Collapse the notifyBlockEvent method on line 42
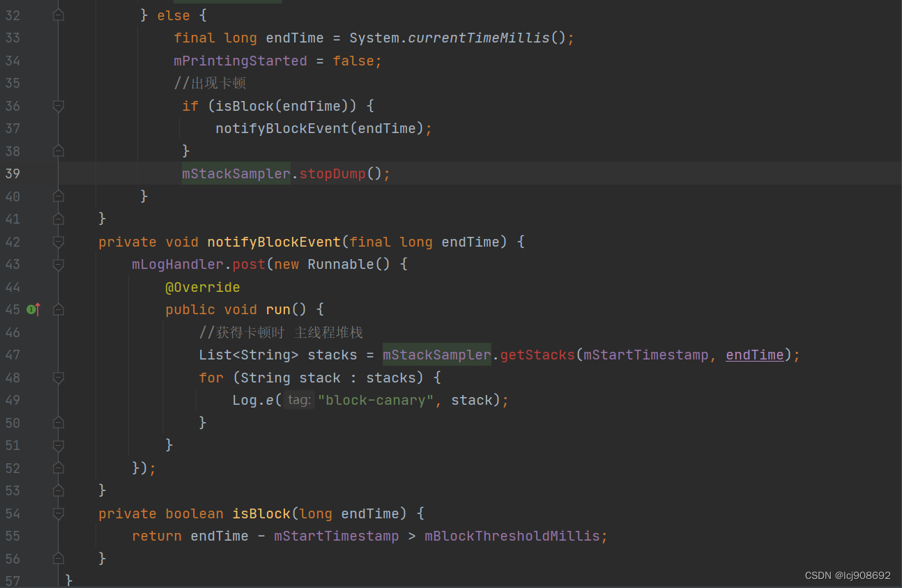The image size is (902, 588). click(x=59, y=242)
